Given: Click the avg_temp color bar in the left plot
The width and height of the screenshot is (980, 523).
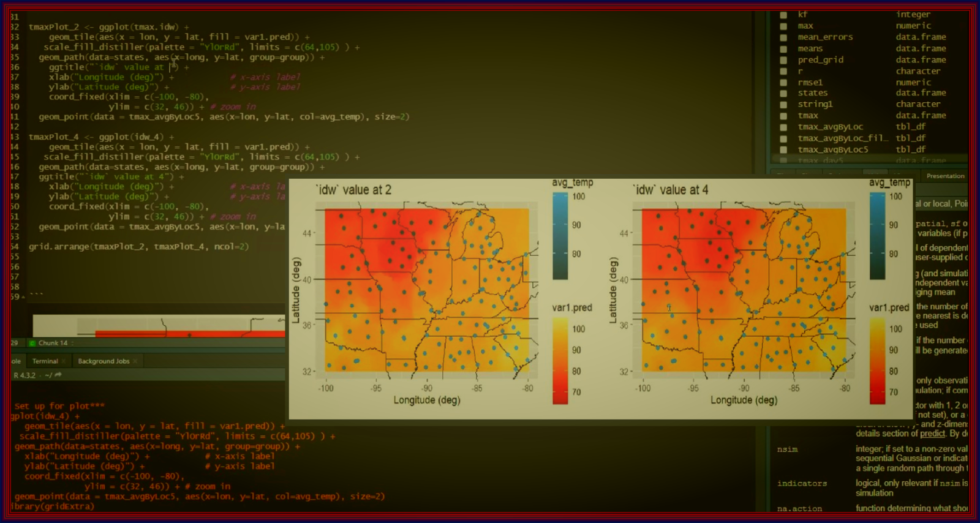Looking at the screenshot, I should pyautogui.click(x=560, y=236).
